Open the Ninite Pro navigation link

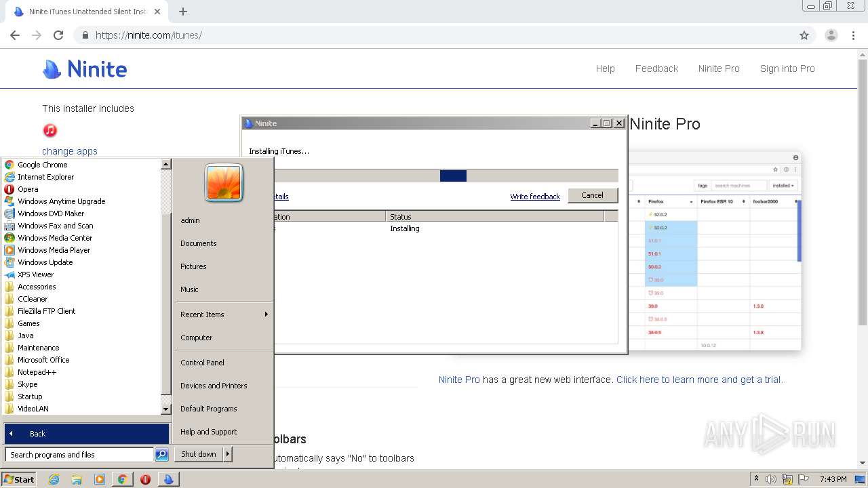719,68
